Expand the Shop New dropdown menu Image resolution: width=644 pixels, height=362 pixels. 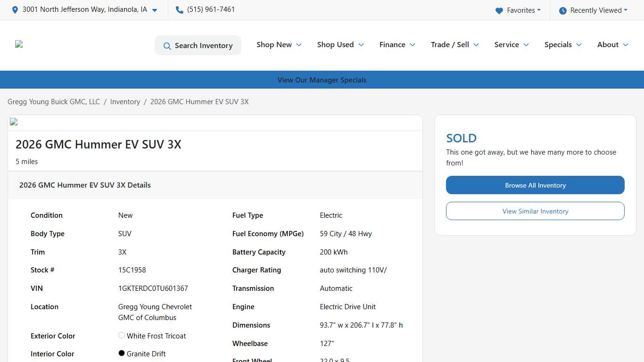[279, 44]
